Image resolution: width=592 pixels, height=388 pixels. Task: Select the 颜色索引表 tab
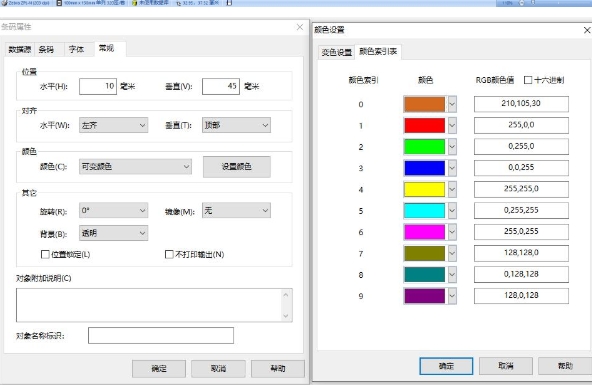(x=378, y=51)
